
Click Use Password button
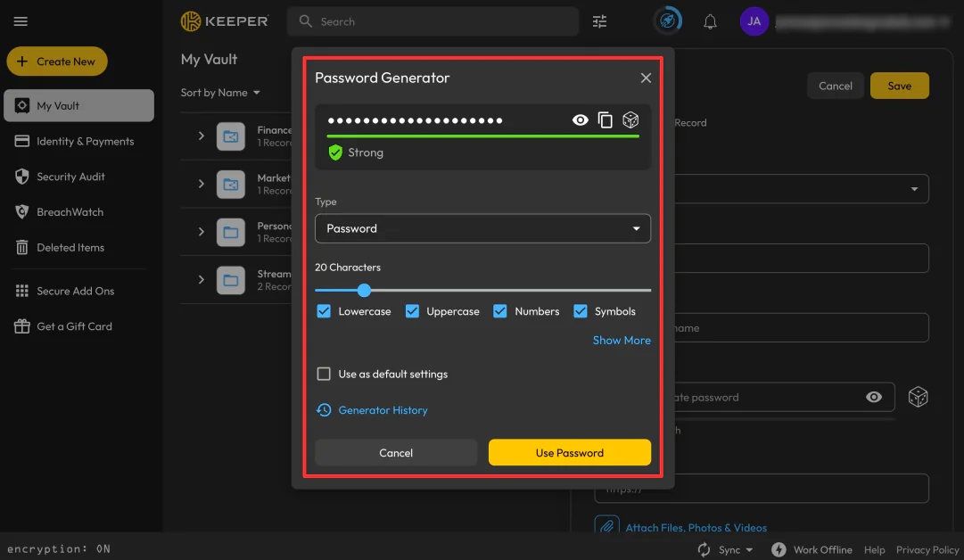[569, 452]
